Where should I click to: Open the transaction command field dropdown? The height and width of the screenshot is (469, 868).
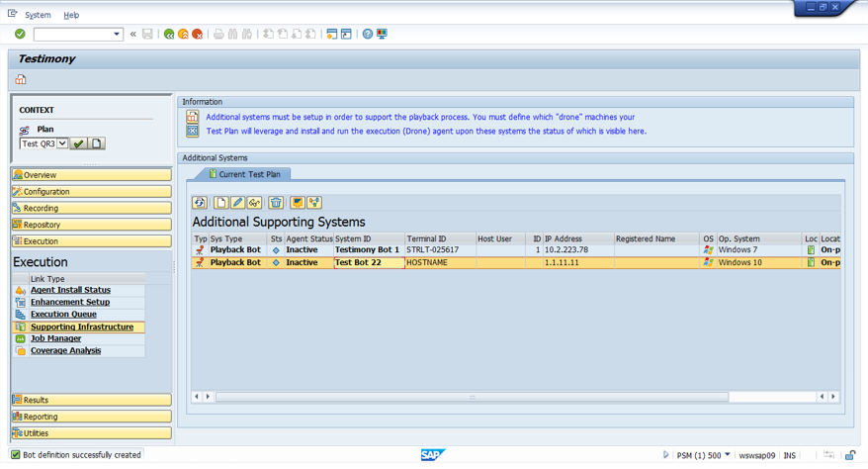click(117, 35)
